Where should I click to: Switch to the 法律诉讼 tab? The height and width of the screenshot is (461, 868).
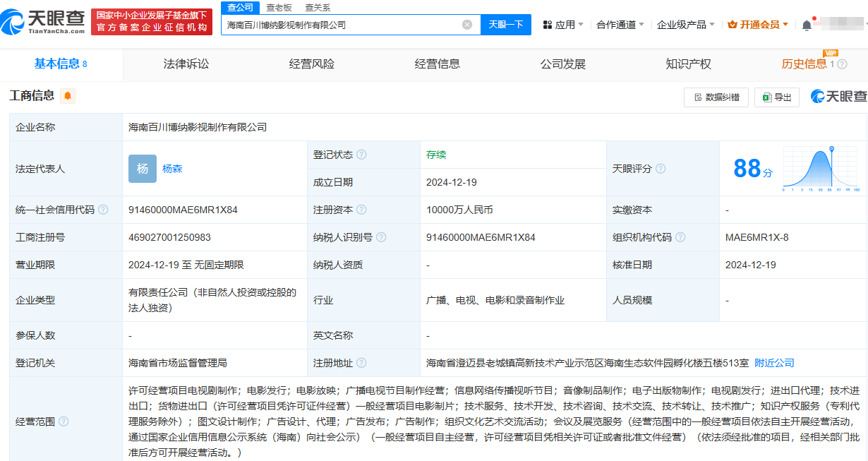point(186,64)
